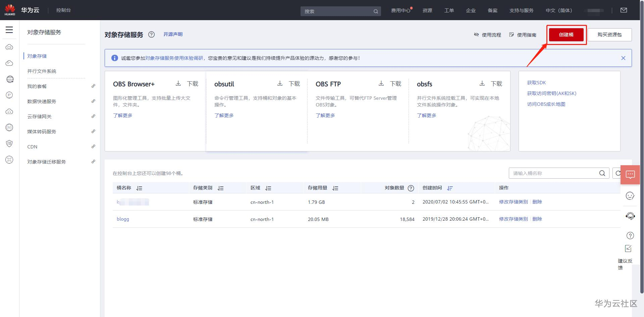Open 使用流程
This screenshot has height=317, width=644.
point(488,35)
